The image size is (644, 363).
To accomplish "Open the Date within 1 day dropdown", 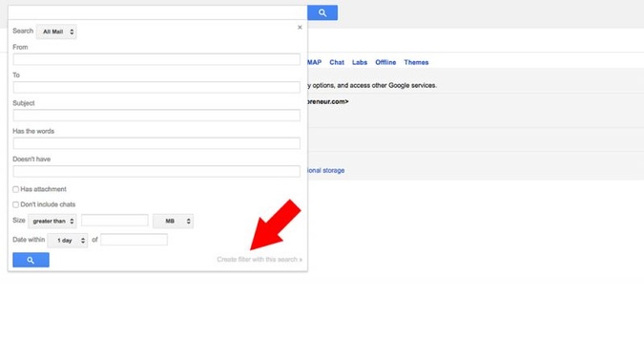I will pos(68,240).
